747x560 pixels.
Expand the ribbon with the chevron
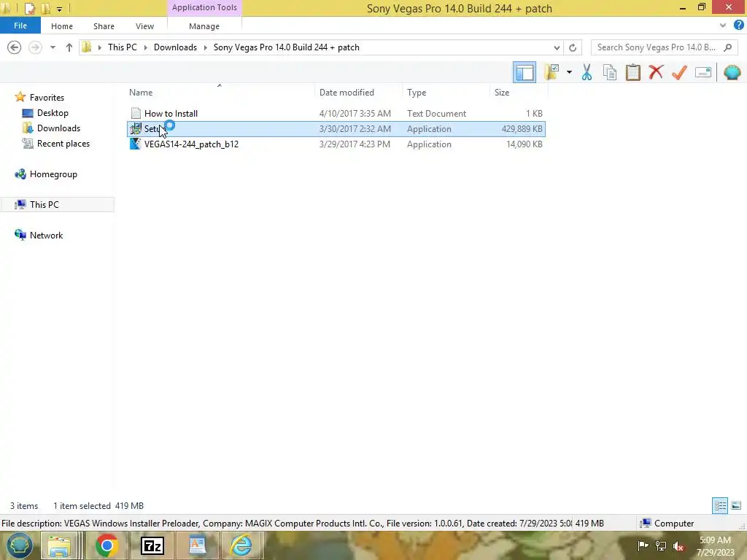pyautogui.click(x=723, y=26)
